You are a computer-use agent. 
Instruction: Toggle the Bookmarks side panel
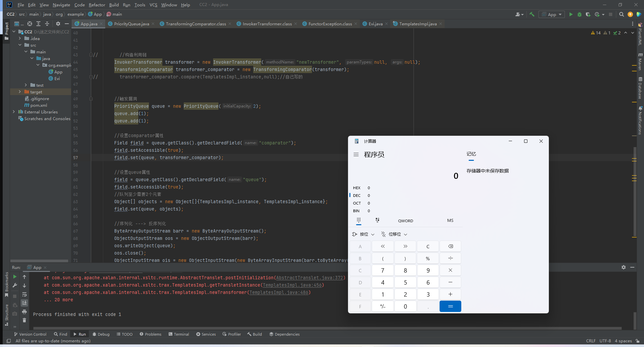click(6, 284)
